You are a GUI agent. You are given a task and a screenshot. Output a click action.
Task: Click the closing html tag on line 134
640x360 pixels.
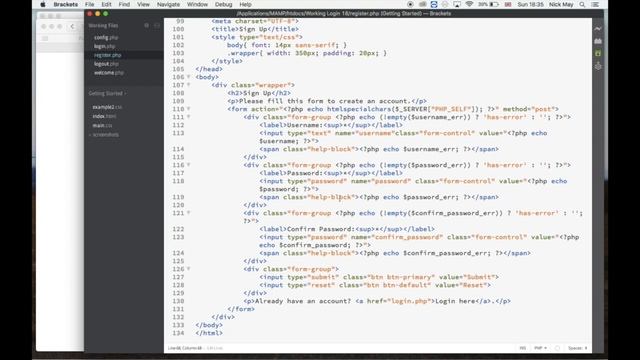[209, 333]
